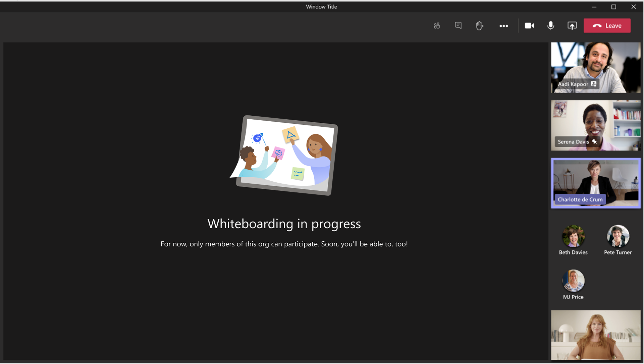The width and height of the screenshot is (644, 364).
Task: Select Aadi Kapoor's video tile
Action: click(596, 64)
